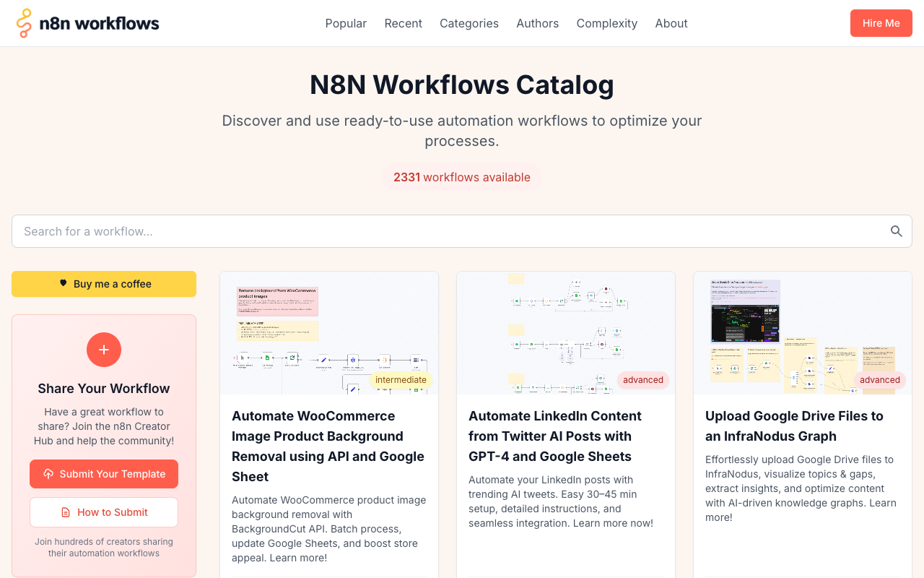Click the plus circle icon above Share Your Workflow

(104, 350)
